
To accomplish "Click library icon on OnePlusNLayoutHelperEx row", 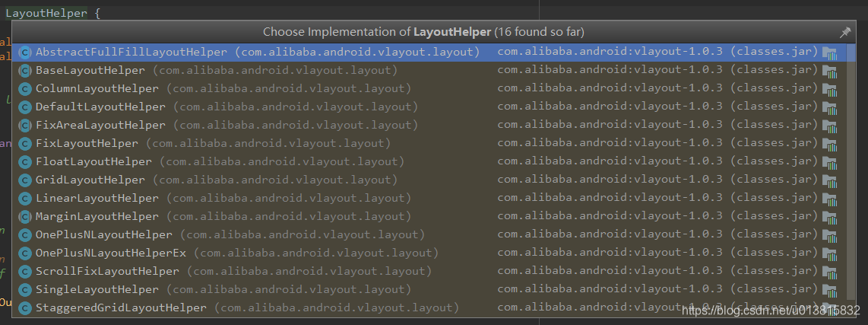I will pos(829,254).
